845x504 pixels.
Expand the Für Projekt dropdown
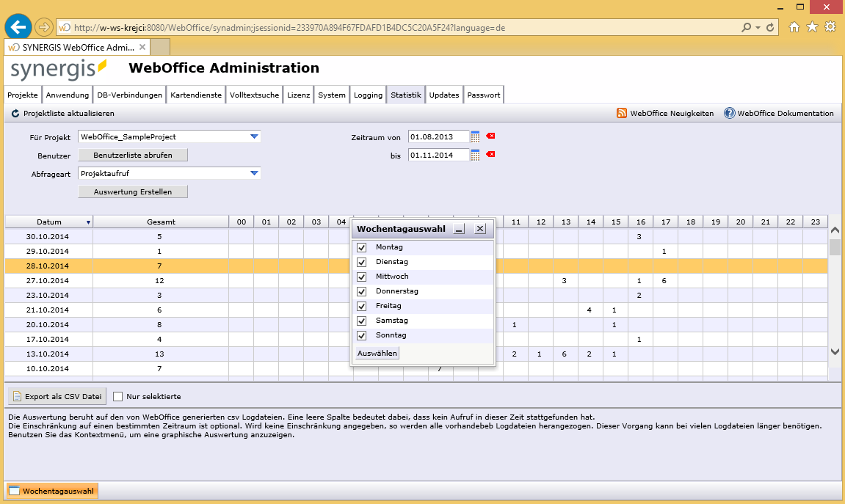[x=254, y=136]
